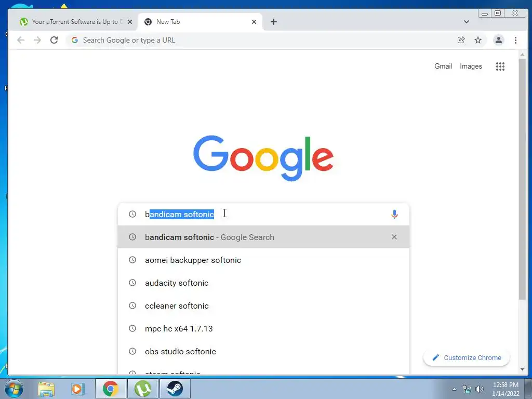Expand the tab search dropdown arrow

467,22
